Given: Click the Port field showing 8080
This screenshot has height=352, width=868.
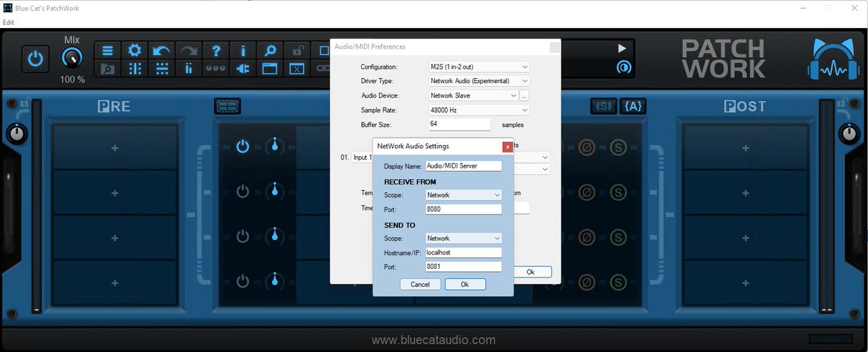Looking at the screenshot, I should (x=464, y=209).
